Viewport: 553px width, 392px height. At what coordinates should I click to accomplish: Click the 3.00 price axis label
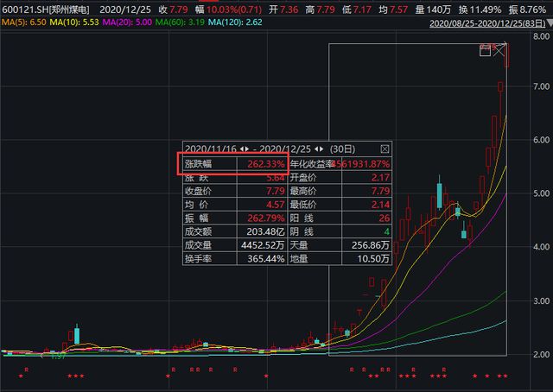coord(542,301)
